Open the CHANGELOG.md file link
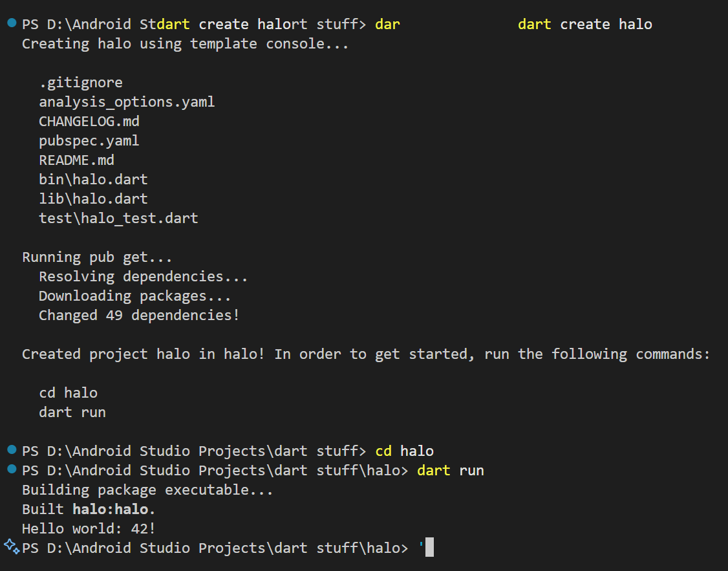 89,122
